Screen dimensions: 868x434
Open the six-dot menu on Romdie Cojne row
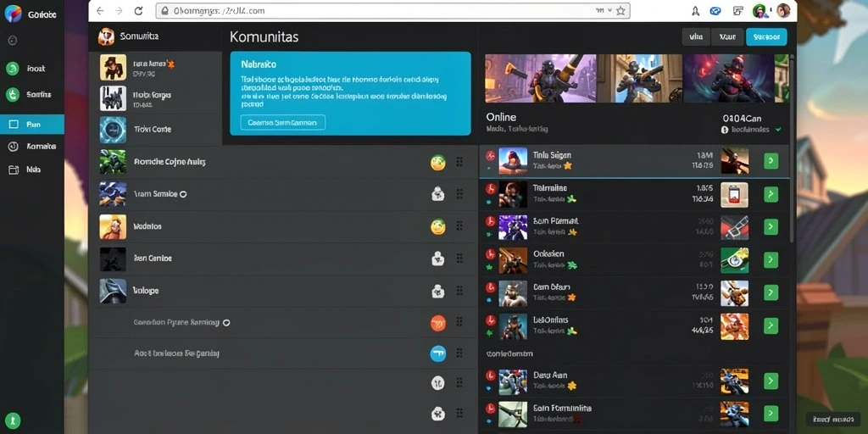459,162
